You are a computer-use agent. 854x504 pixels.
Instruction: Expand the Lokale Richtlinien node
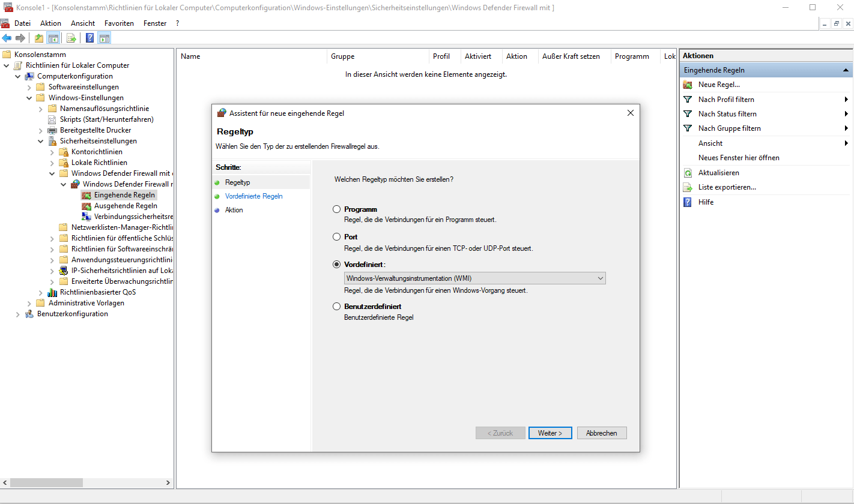(x=52, y=163)
